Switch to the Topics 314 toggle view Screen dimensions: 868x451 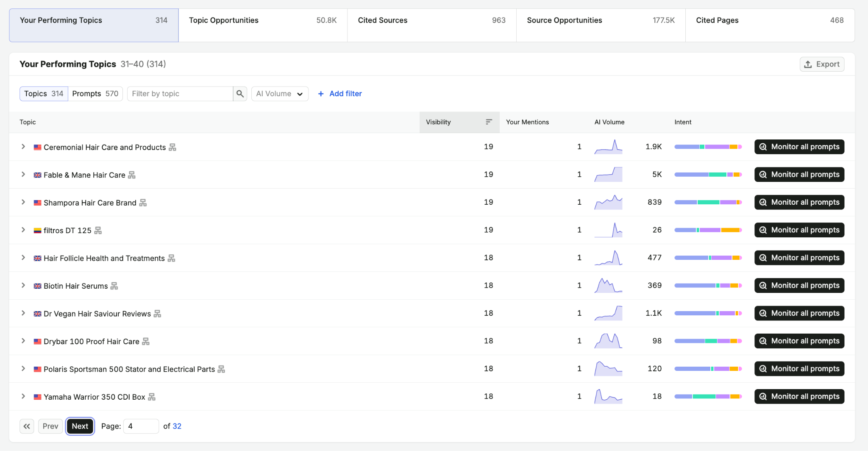point(44,94)
